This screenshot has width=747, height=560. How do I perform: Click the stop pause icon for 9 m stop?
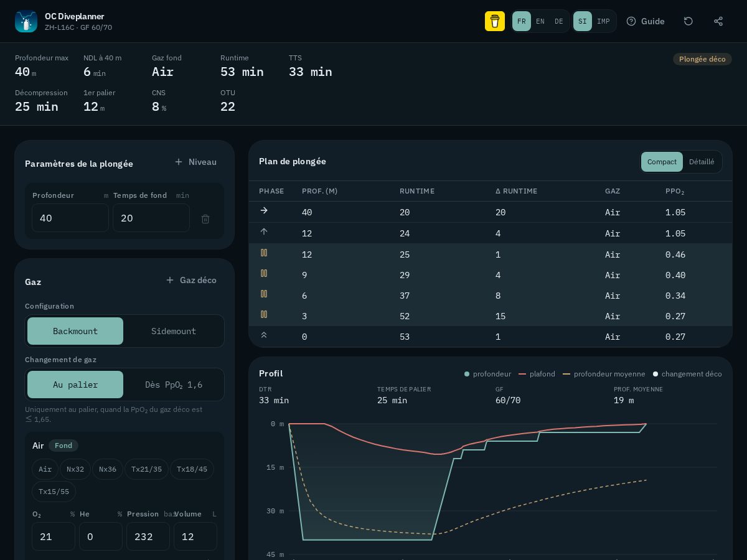coord(264,273)
